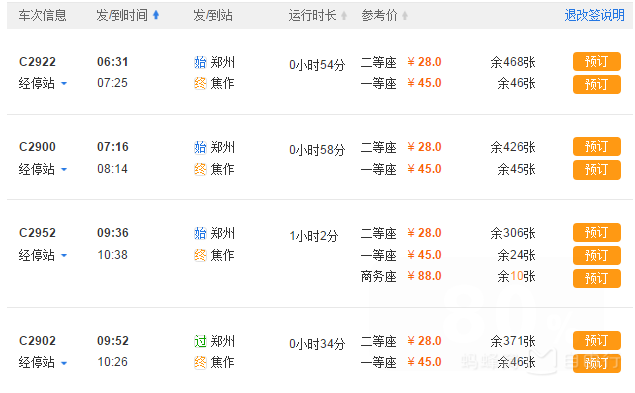Click the 始 origin icon for C2922
Viewport: 635px width, 393px height.
(x=200, y=62)
